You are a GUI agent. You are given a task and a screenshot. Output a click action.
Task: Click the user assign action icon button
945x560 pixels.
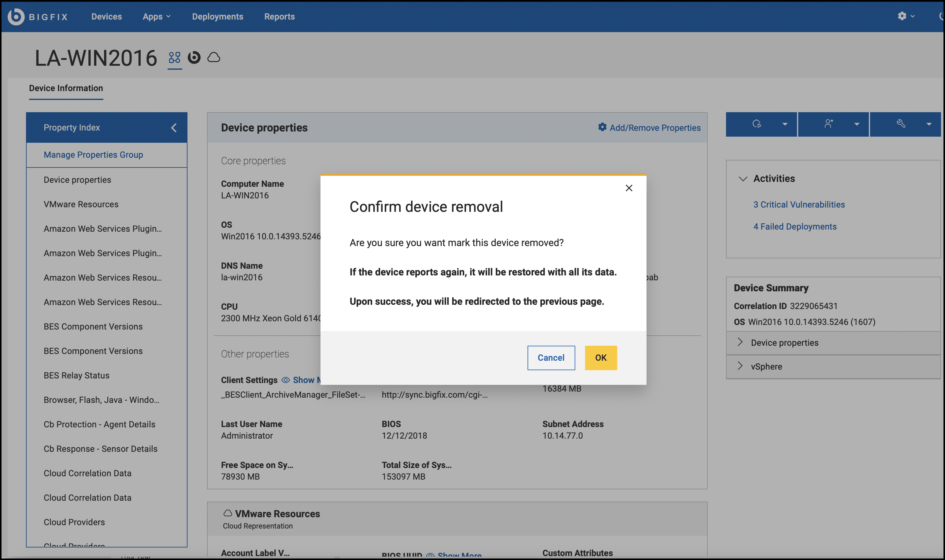pyautogui.click(x=829, y=124)
